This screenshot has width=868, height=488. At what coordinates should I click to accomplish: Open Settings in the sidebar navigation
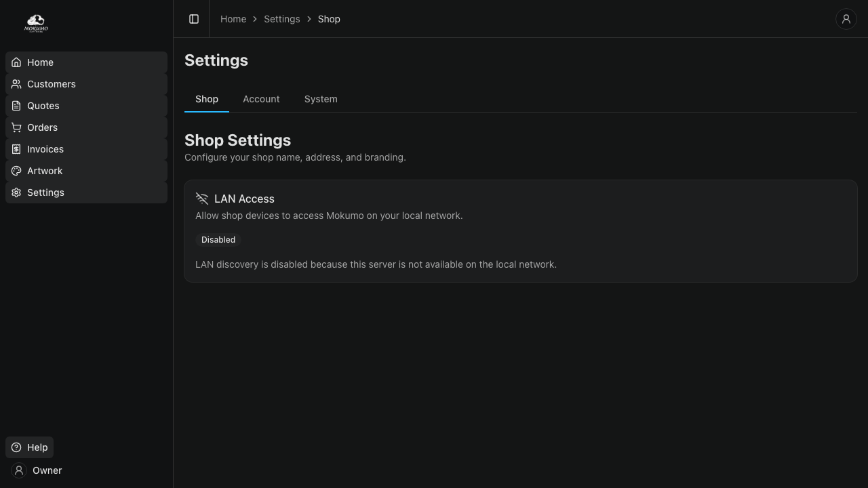[x=45, y=192]
